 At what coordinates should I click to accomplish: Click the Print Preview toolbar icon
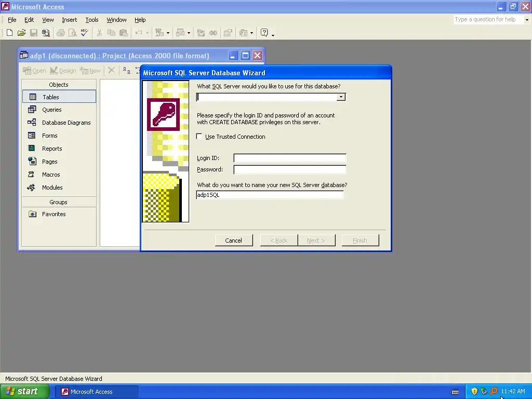click(x=73, y=33)
